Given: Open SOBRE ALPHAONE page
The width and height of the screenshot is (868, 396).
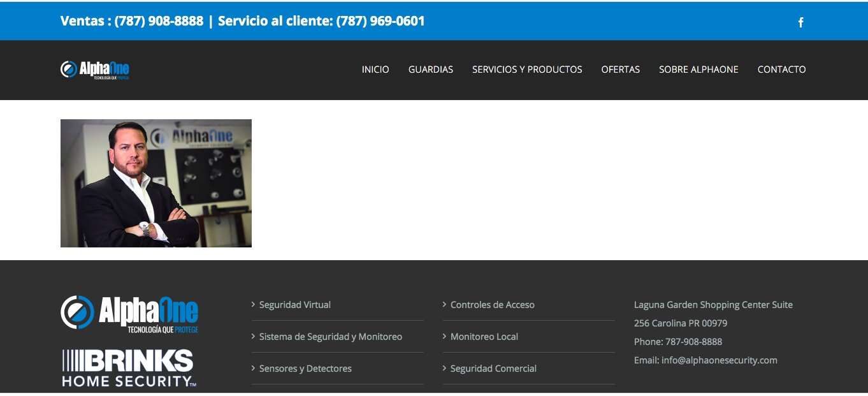Looking at the screenshot, I should [698, 70].
